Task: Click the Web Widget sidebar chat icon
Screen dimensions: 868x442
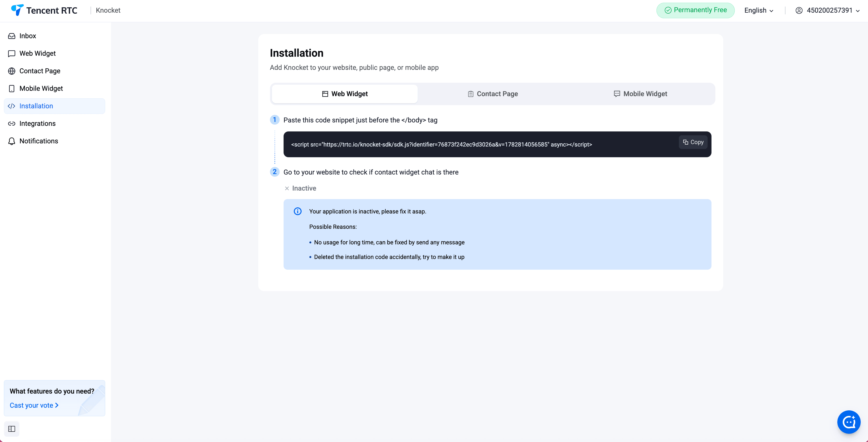Action: click(x=12, y=54)
